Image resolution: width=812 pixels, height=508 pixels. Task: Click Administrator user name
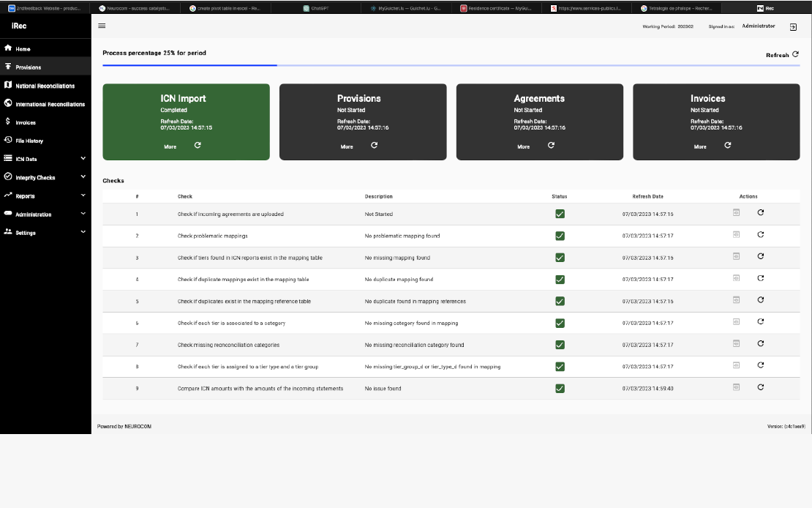pyautogui.click(x=758, y=26)
